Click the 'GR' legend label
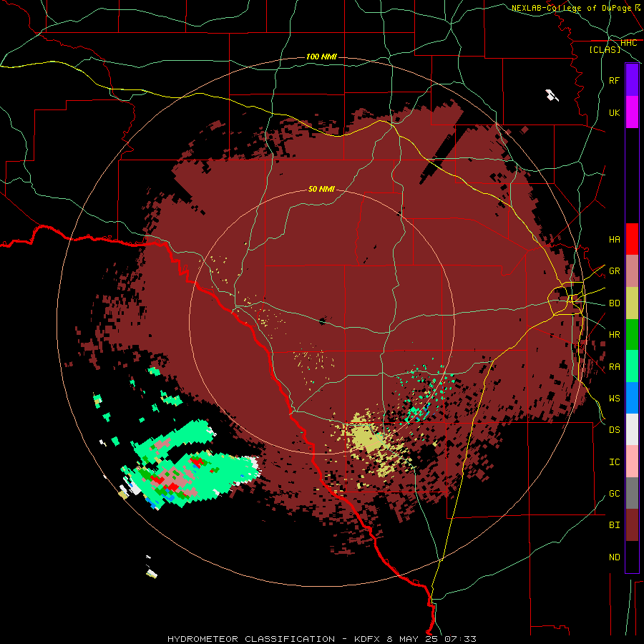The height and width of the screenshot is (644, 644). tap(615, 271)
